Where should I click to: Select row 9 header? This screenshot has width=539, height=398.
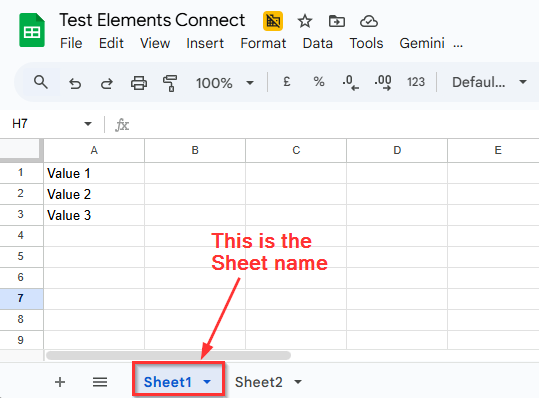pos(21,340)
